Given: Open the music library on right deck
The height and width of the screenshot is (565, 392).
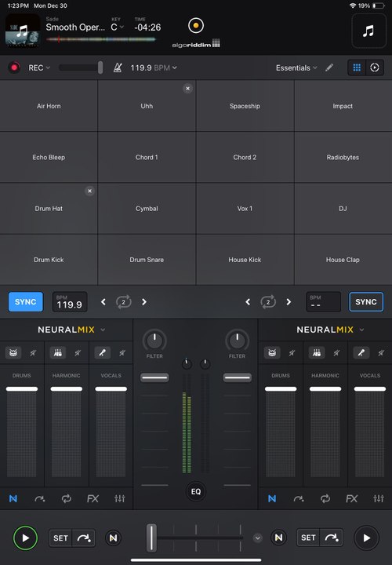Looking at the screenshot, I should pos(368,31).
